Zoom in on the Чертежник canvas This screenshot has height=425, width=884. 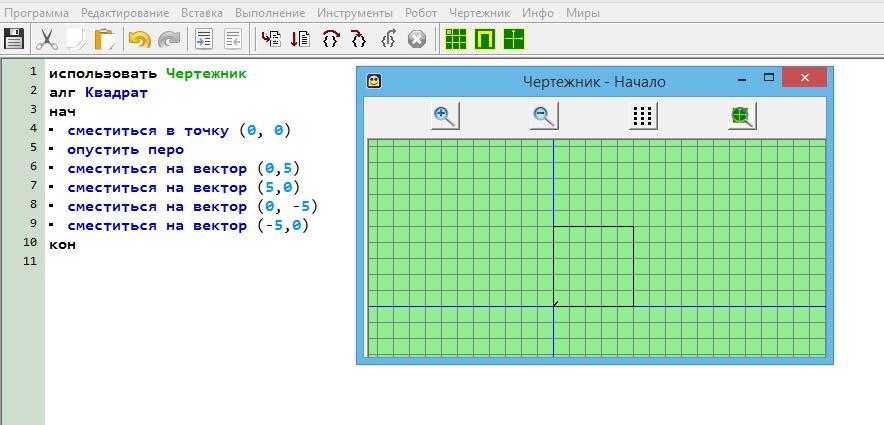[445, 116]
